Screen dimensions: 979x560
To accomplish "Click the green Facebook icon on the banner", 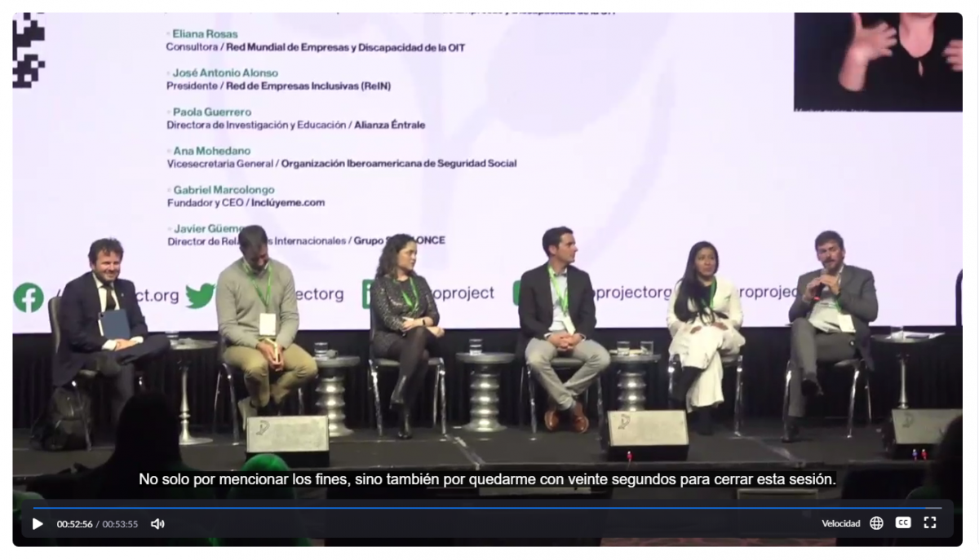I will [29, 297].
